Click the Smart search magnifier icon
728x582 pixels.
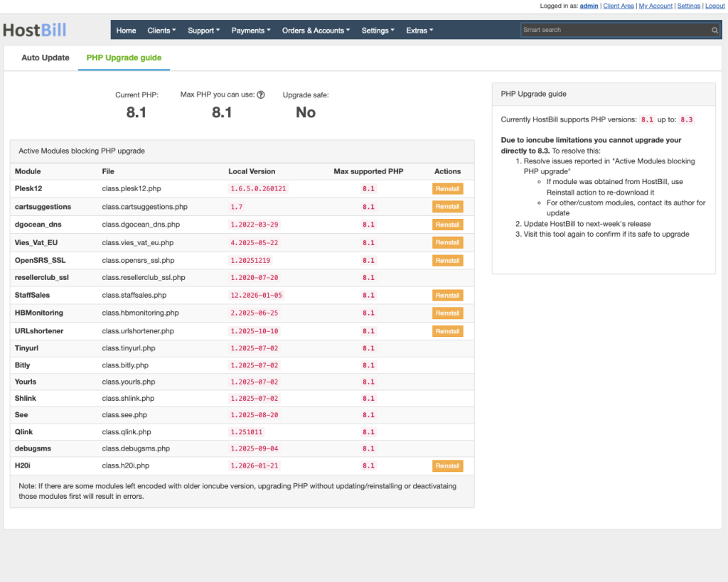(x=714, y=31)
